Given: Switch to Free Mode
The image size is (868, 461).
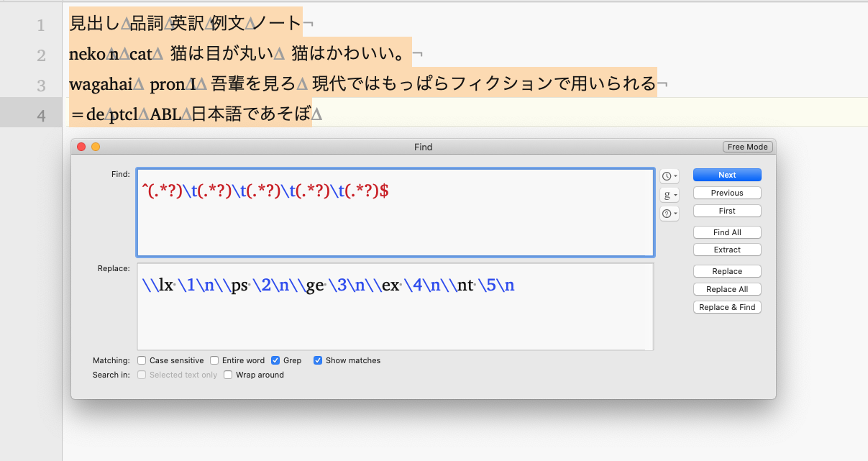Looking at the screenshot, I should coord(747,146).
